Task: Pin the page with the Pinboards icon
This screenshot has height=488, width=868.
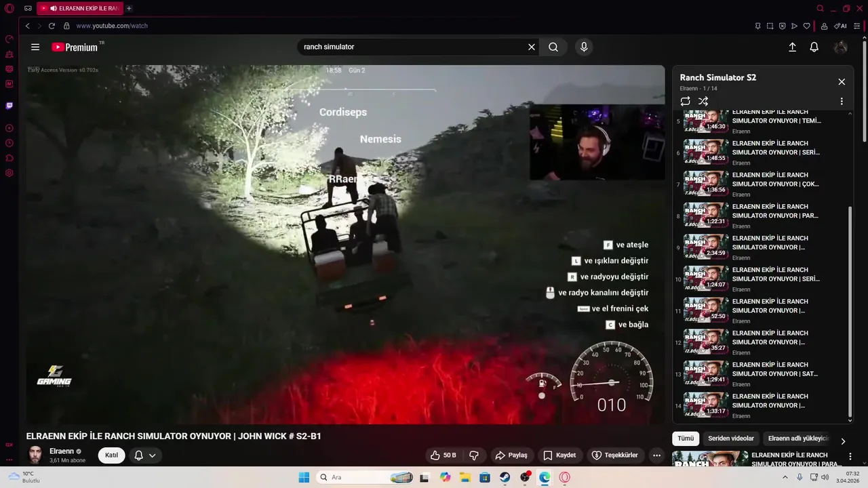Action: pos(757,26)
